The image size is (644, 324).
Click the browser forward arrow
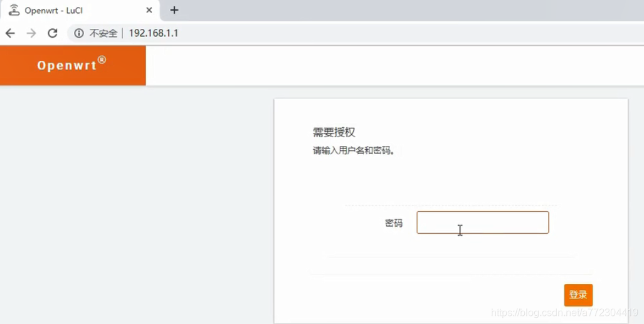pyautogui.click(x=31, y=33)
